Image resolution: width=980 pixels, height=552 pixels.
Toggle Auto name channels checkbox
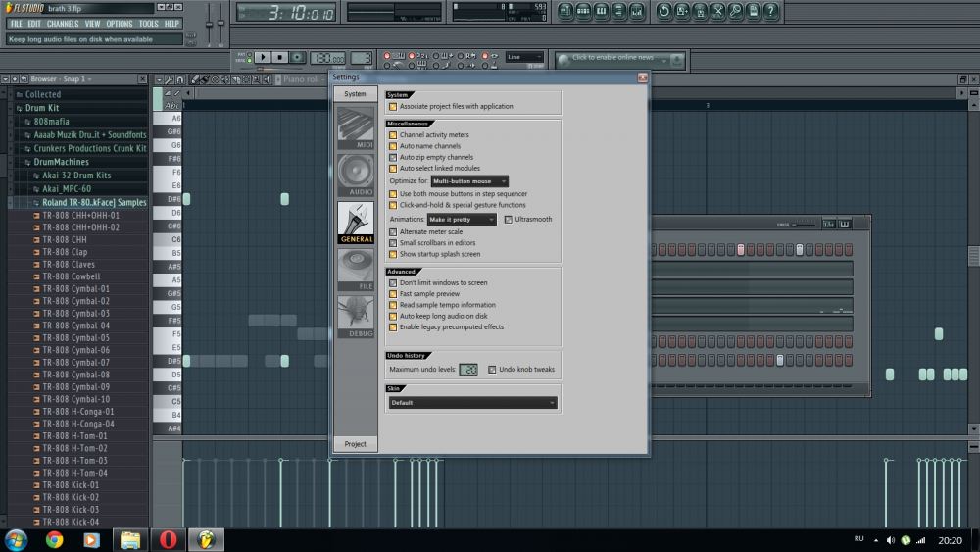click(393, 146)
